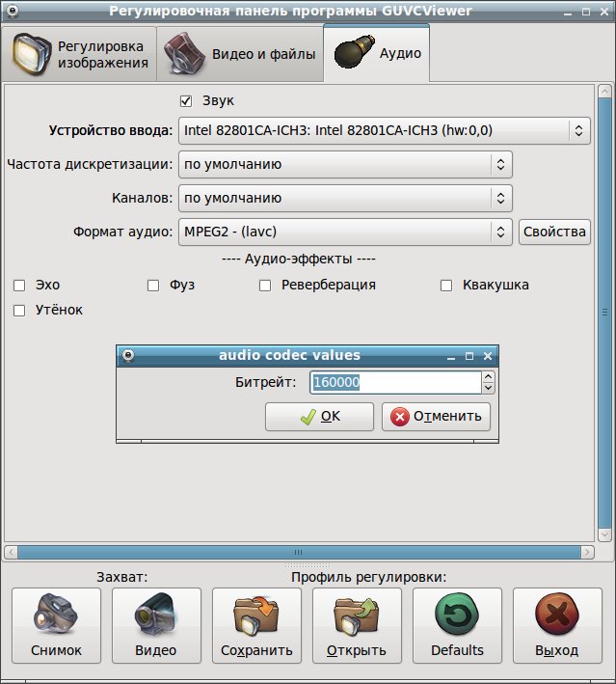
Task: Click the Аудио-эффекты section heading
Action: [x=298, y=259]
